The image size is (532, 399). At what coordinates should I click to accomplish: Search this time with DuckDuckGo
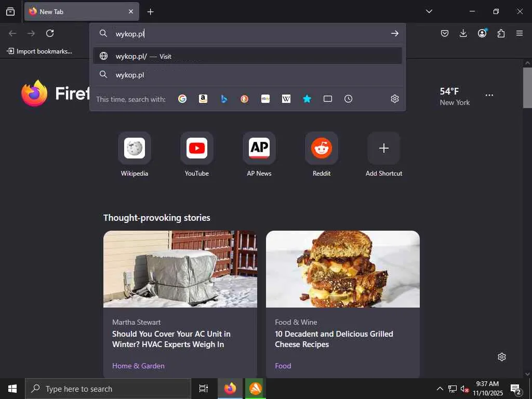point(245,99)
